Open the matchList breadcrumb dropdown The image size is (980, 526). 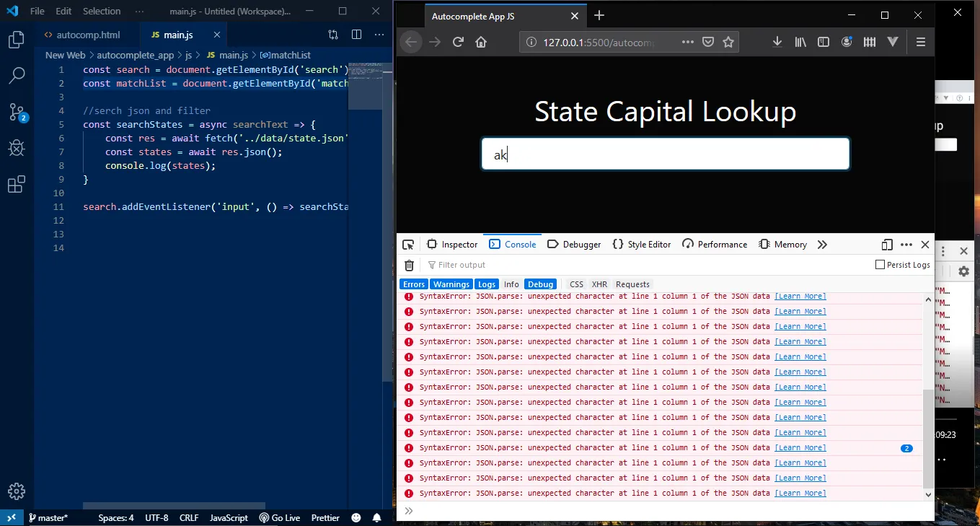coord(285,55)
